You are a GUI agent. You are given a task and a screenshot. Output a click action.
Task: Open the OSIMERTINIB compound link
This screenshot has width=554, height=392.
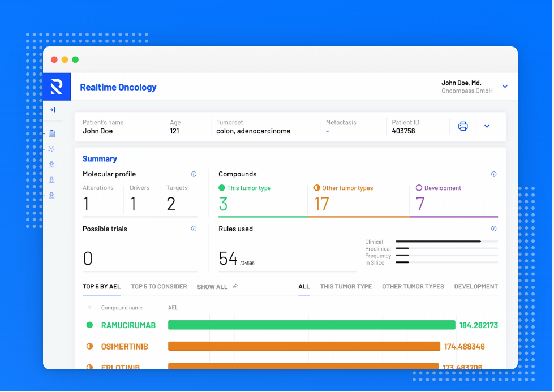[124, 347]
